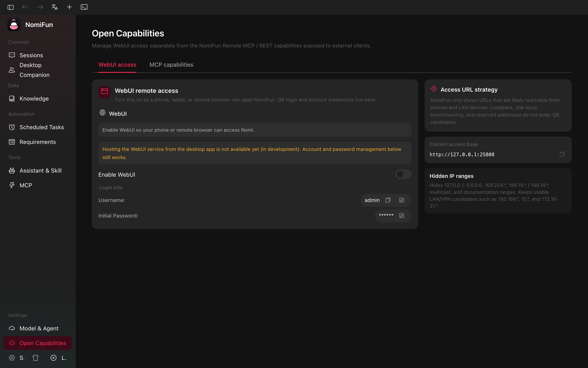The width and height of the screenshot is (588, 368).
Task: Open Scheduled Tasks
Action: [38, 127]
